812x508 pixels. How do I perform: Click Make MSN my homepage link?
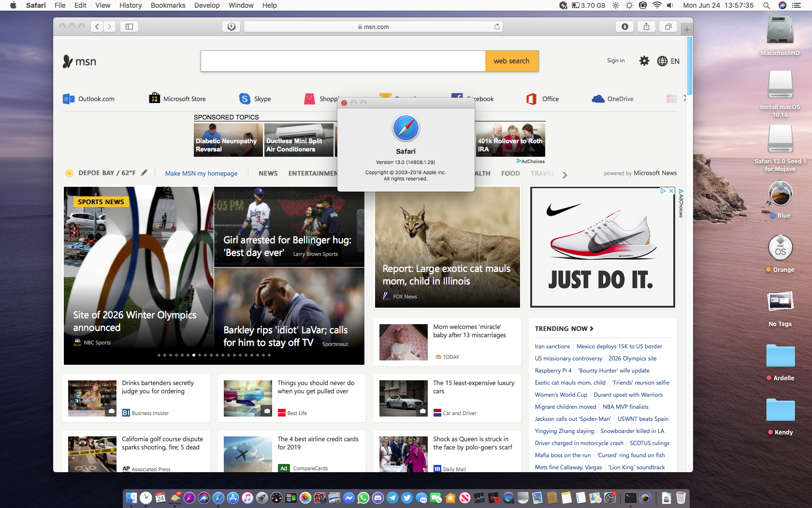click(x=201, y=173)
